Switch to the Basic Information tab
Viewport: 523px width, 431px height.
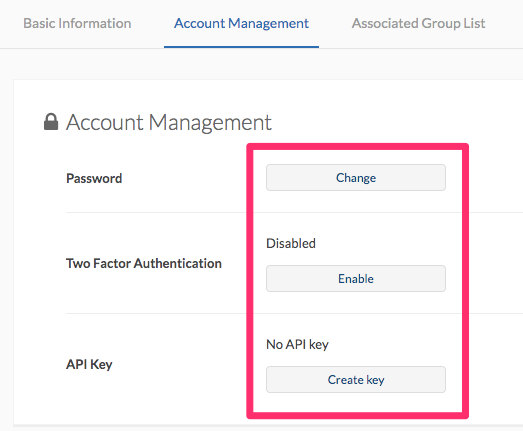pos(77,23)
